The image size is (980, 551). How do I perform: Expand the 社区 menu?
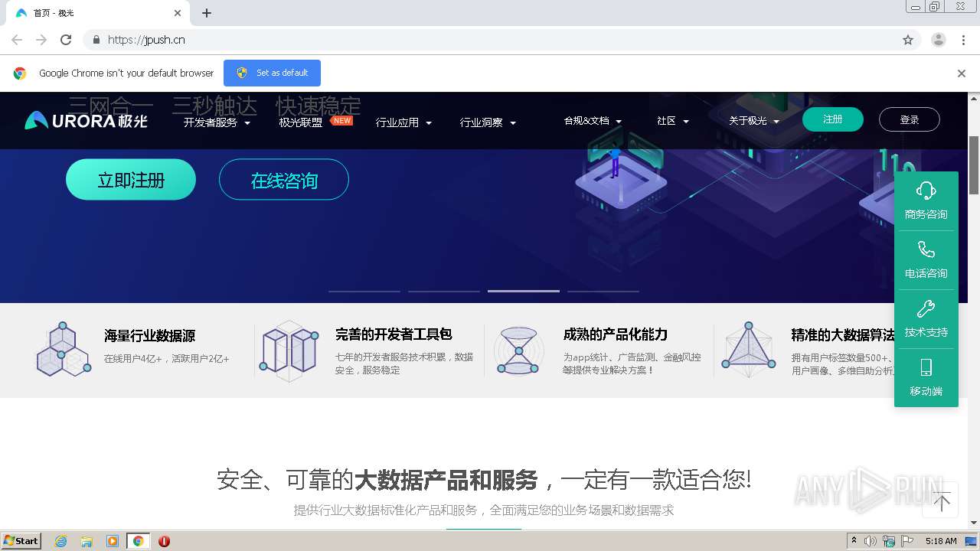pos(673,121)
